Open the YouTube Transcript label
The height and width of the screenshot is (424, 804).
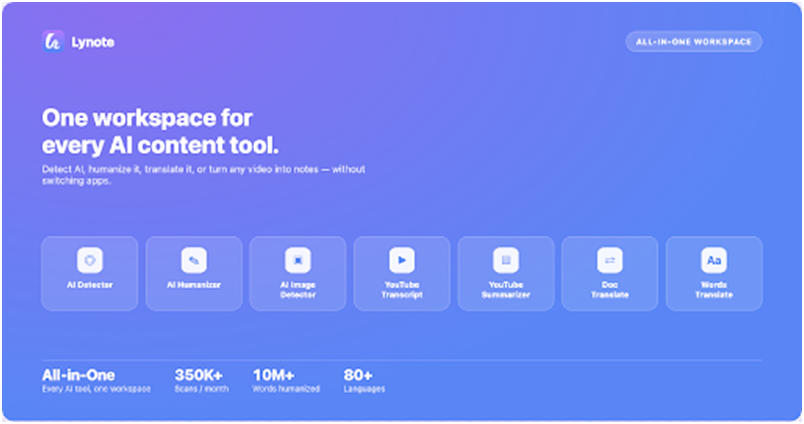402,290
